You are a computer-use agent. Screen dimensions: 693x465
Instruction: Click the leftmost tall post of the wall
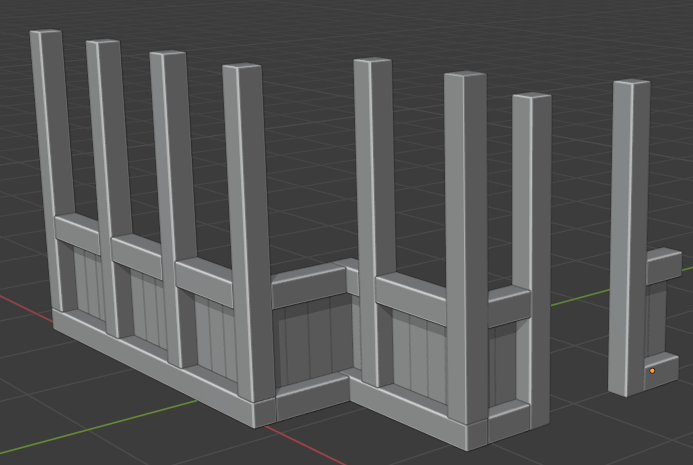pos(52,170)
